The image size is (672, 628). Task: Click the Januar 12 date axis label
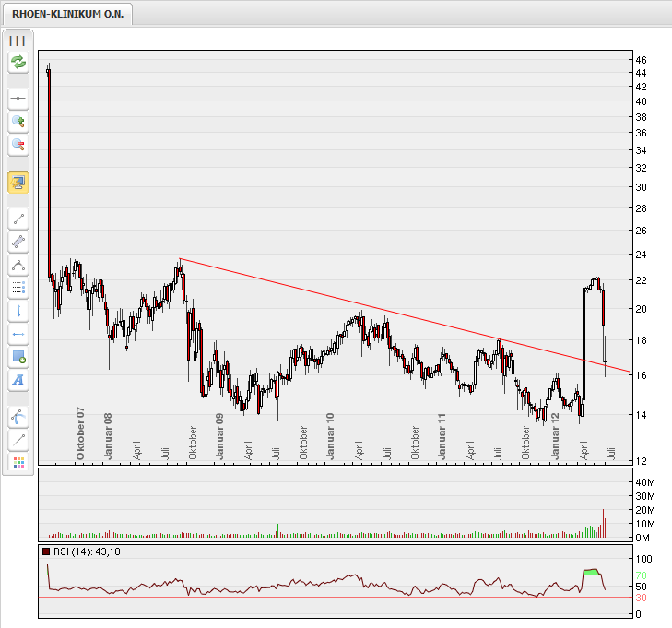pyautogui.click(x=555, y=436)
